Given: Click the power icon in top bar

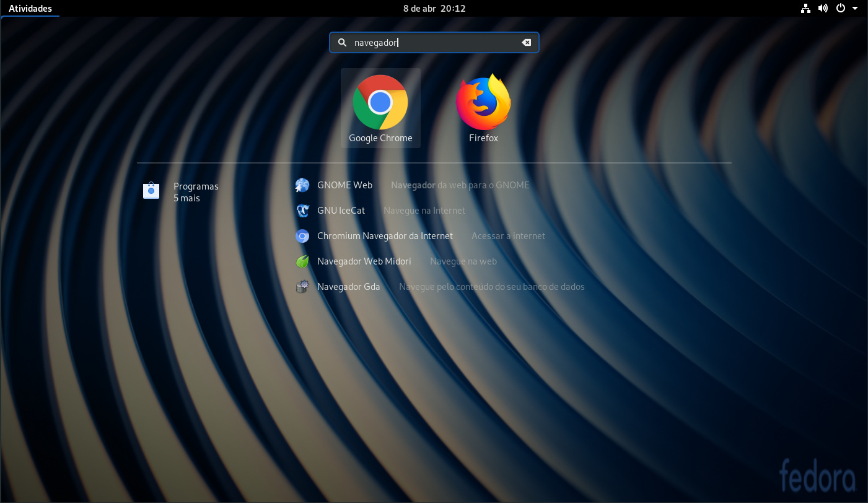Looking at the screenshot, I should coord(841,9).
